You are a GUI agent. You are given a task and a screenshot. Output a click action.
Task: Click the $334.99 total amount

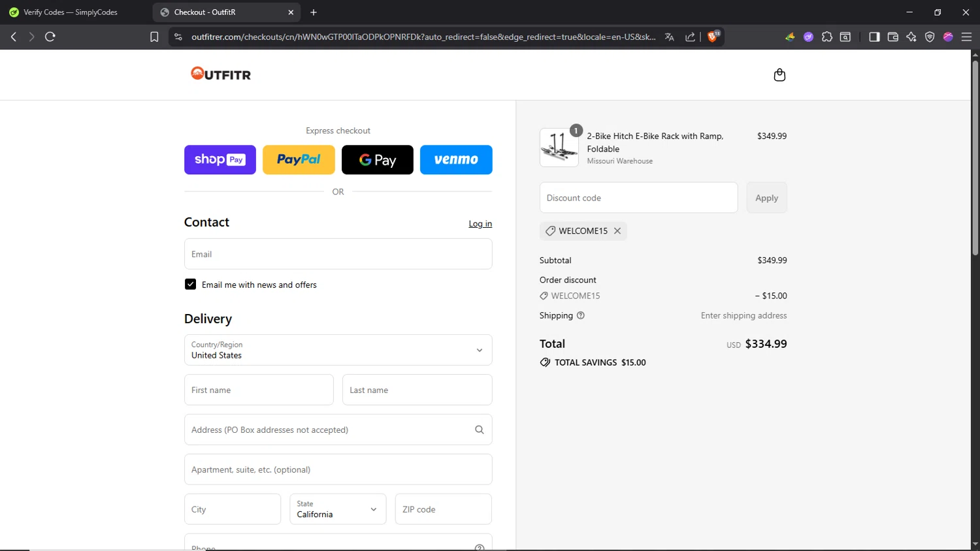point(766,344)
